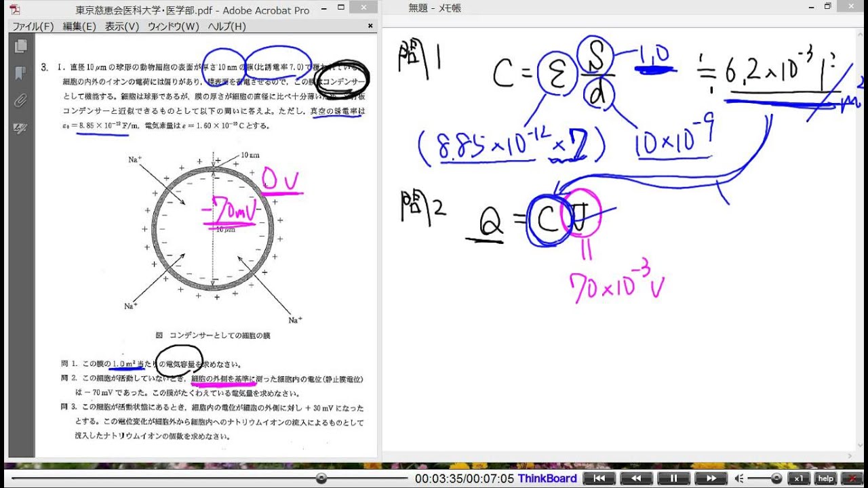
Task: Click the elapsed time 00:03:35 display
Action: coord(438,479)
